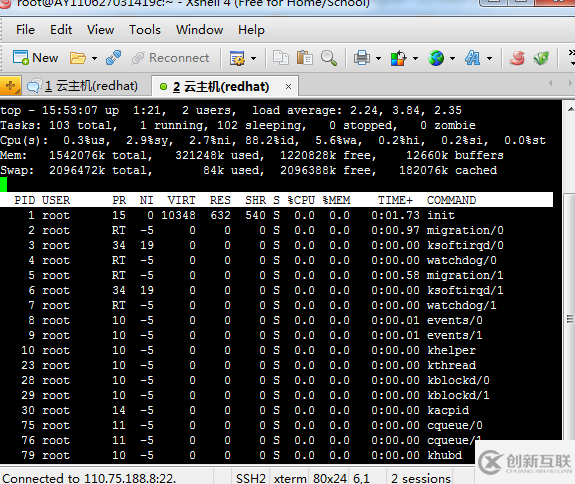This screenshot has height=484, width=575.
Task: Click the watchdog/1 process row
Action: coord(276,305)
